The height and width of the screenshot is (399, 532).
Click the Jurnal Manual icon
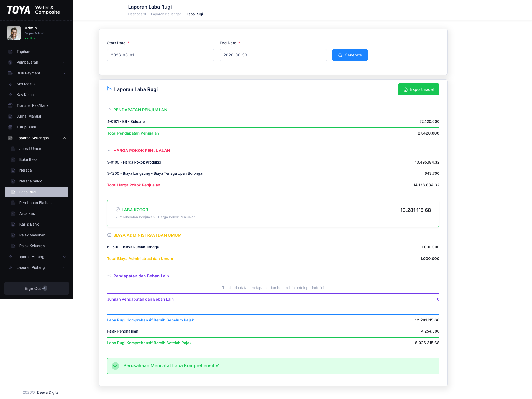(10, 116)
